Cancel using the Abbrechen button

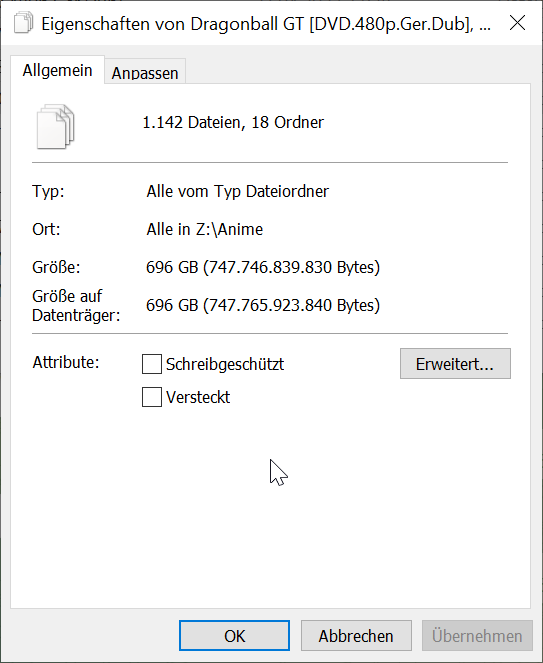[356, 636]
